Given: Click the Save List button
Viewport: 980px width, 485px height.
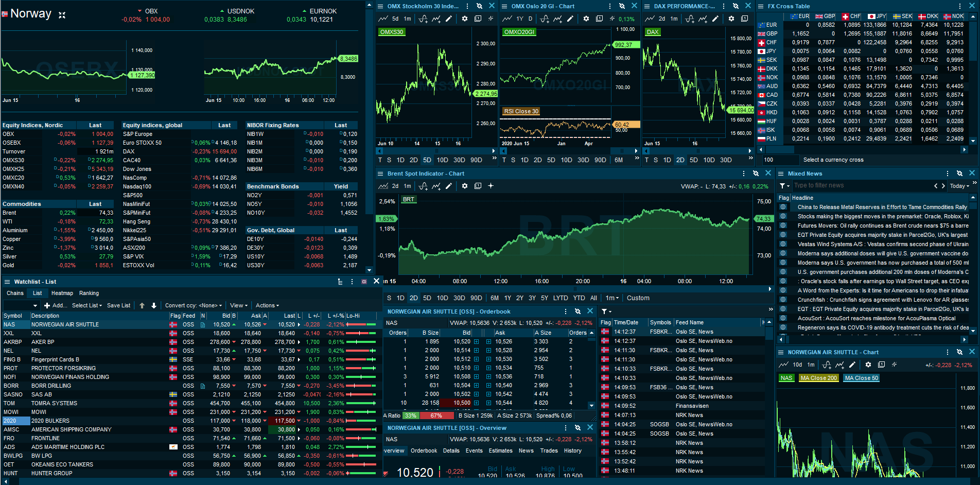Looking at the screenshot, I should tap(118, 305).
